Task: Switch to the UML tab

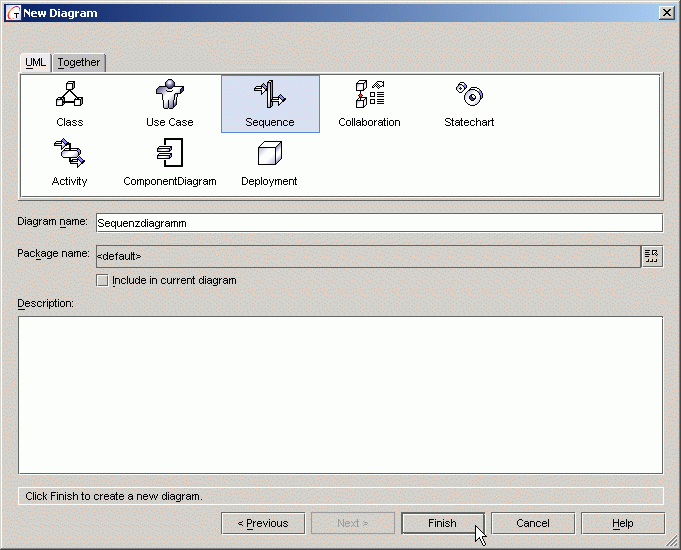Action: [x=36, y=62]
